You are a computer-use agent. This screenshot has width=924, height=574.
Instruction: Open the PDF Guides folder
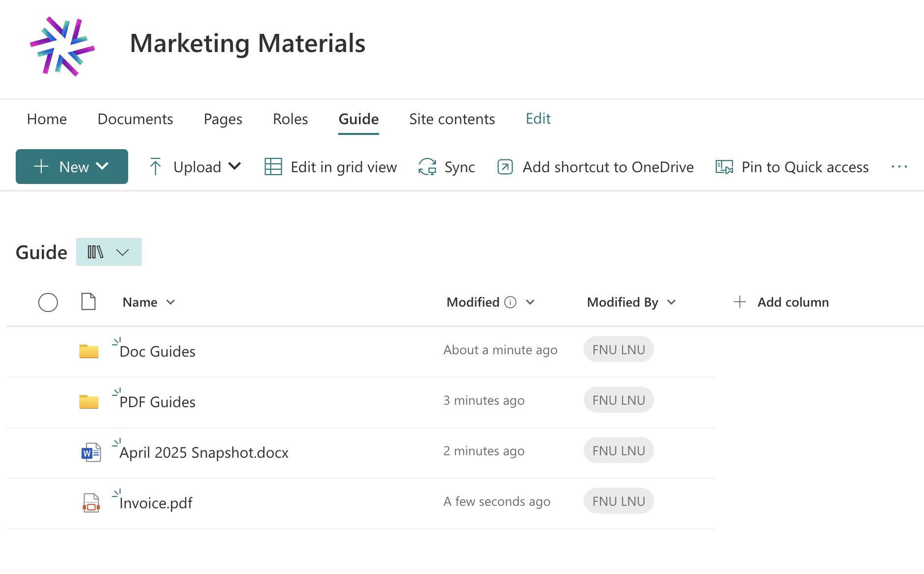coord(157,402)
